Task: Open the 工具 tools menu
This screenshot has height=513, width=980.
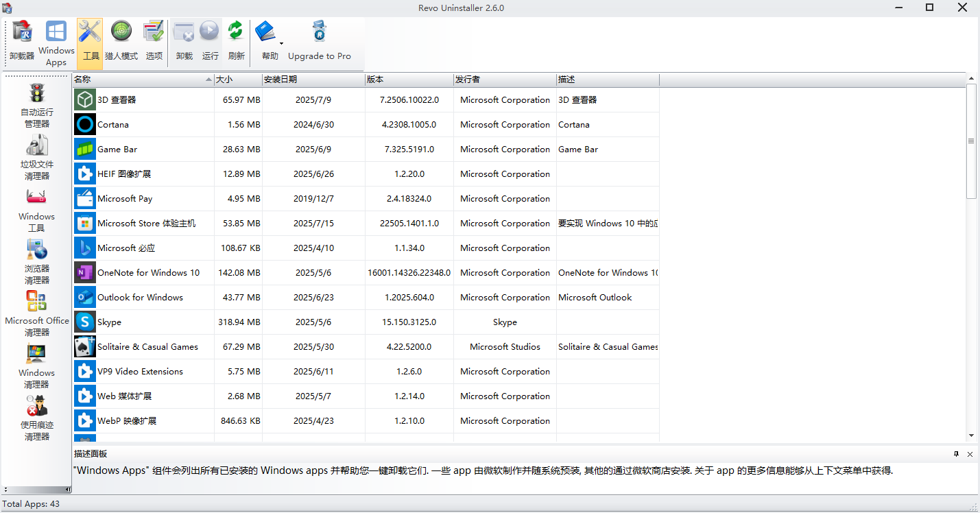Action: click(x=90, y=43)
